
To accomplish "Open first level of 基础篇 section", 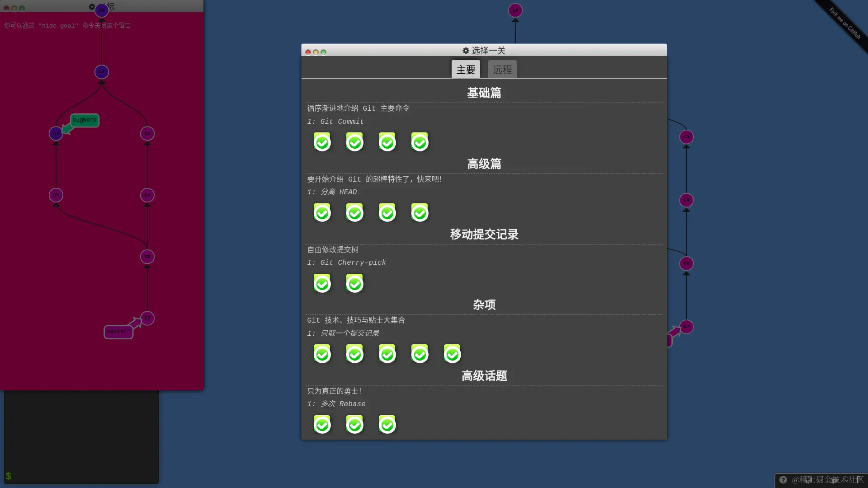I will (322, 142).
